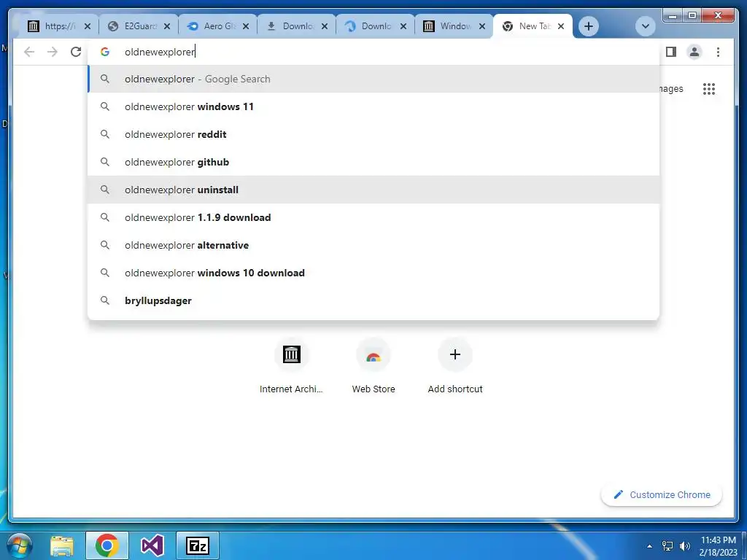The width and height of the screenshot is (747, 560).
Task: Click the Google logo in address bar
Action: (x=105, y=52)
